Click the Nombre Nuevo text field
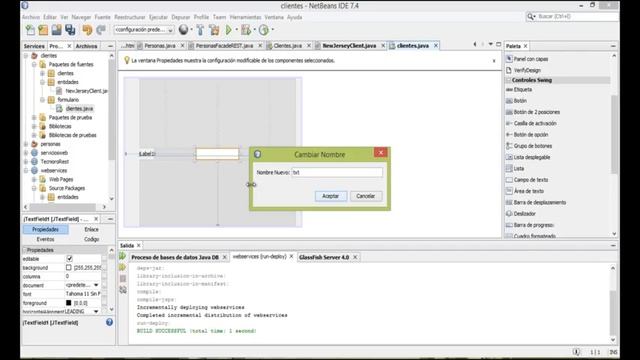 point(337,172)
